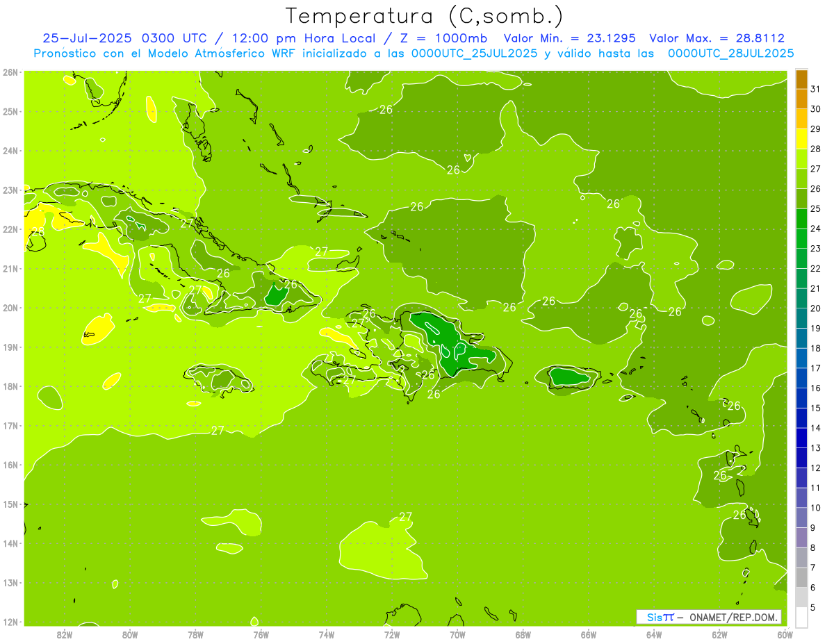Select the dark green swatch between 24 and 25

pyautogui.click(x=801, y=219)
